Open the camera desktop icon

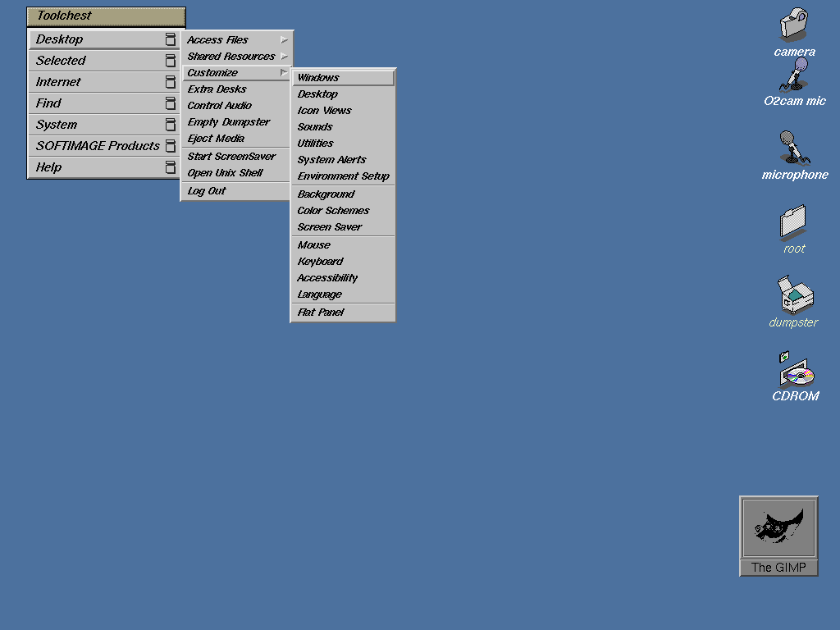coord(793,25)
